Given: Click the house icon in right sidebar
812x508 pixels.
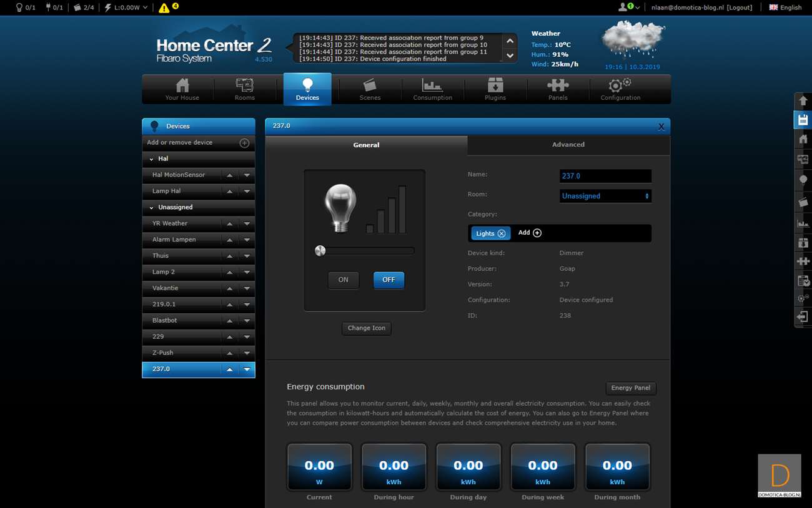Looking at the screenshot, I should [803, 139].
